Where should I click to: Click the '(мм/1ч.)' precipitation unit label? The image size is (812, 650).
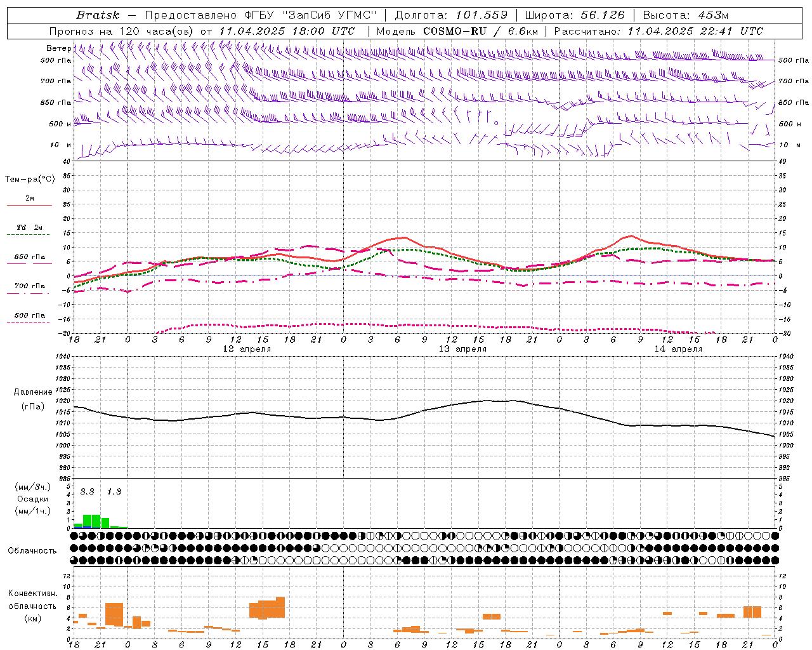(33, 511)
